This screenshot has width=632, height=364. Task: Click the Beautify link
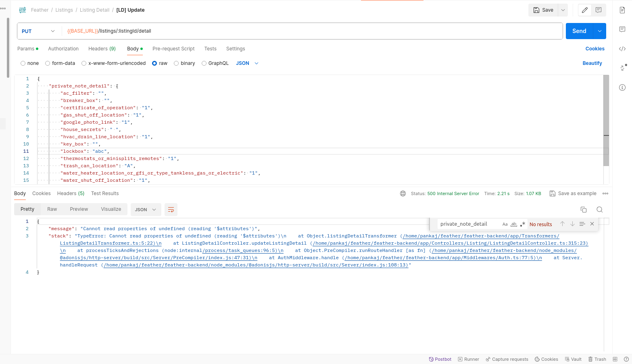[x=592, y=63]
